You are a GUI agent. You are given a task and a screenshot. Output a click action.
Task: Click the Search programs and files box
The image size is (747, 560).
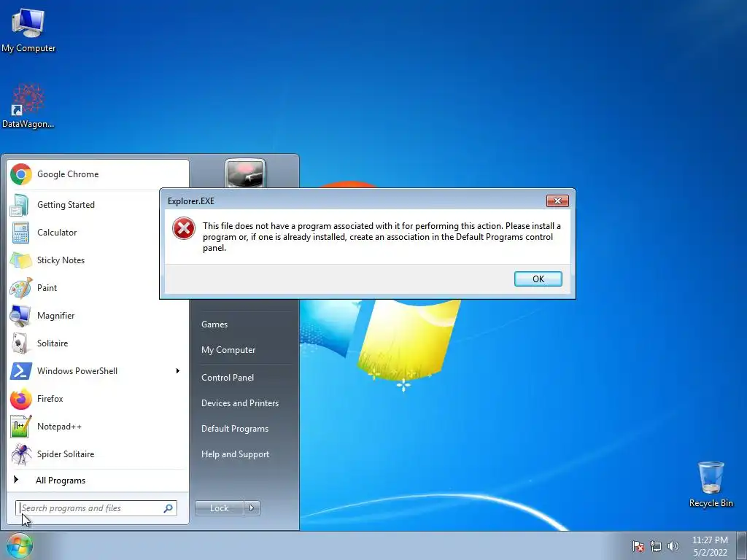point(96,508)
